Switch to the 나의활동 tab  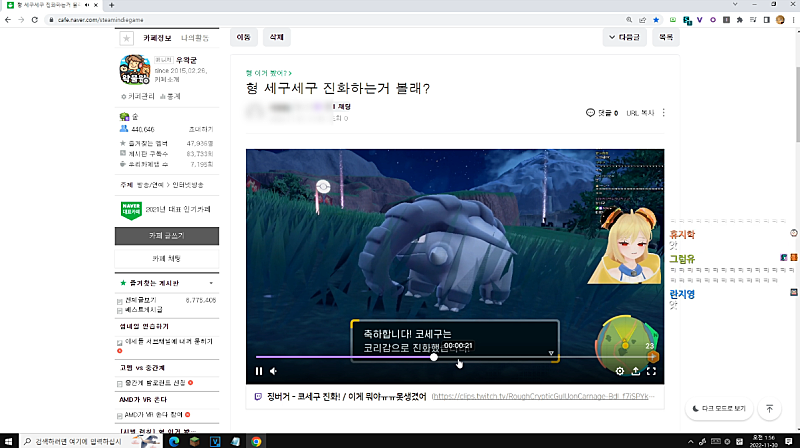tap(195, 38)
